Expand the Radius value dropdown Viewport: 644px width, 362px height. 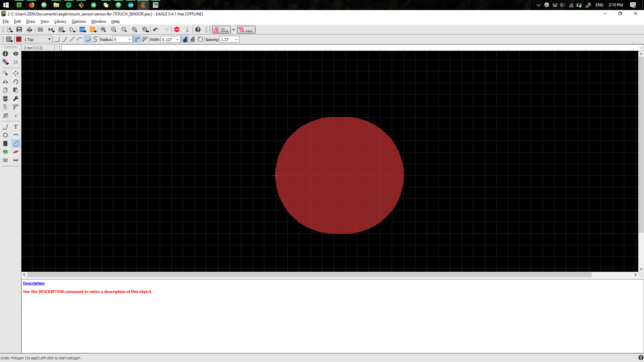[130, 39]
